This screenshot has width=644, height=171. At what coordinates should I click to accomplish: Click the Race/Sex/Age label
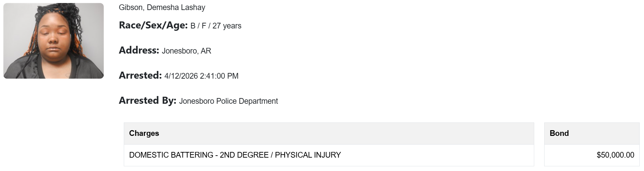[x=153, y=25]
